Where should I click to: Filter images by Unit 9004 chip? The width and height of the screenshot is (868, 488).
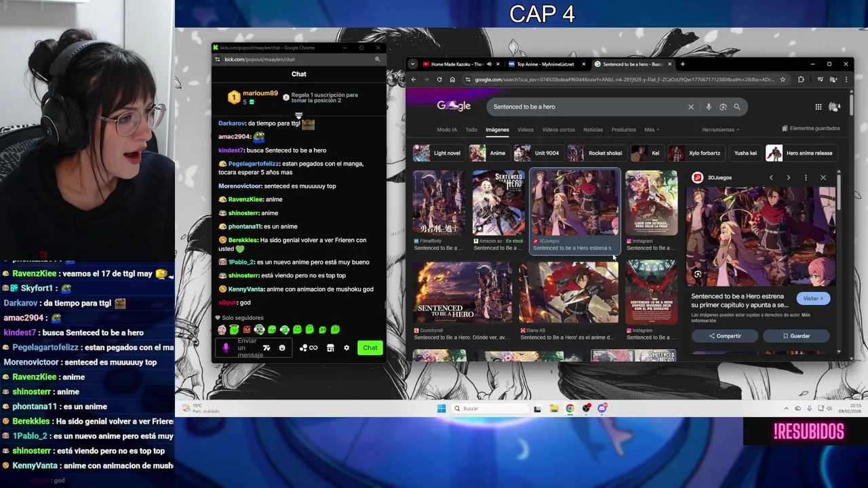tap(538, 153)
